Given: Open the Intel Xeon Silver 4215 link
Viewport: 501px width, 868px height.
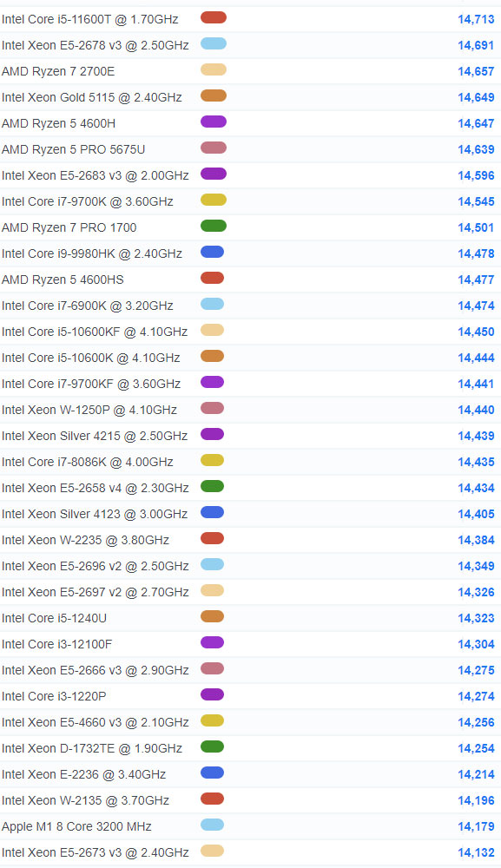Looking at the screenshot, I should coord(95,436).
